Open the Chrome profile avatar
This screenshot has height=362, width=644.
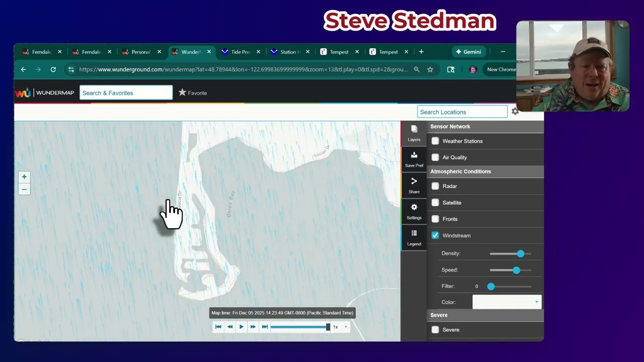[472, 69]
